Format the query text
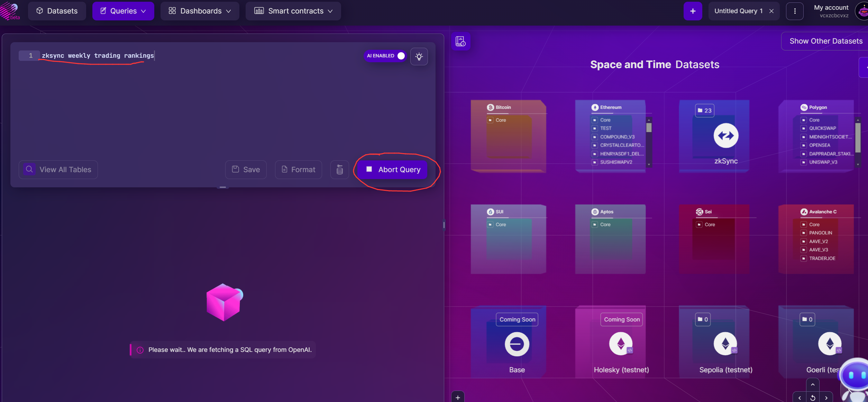The height and width of the screenshot is (402, 868). [x=298, y=169]
